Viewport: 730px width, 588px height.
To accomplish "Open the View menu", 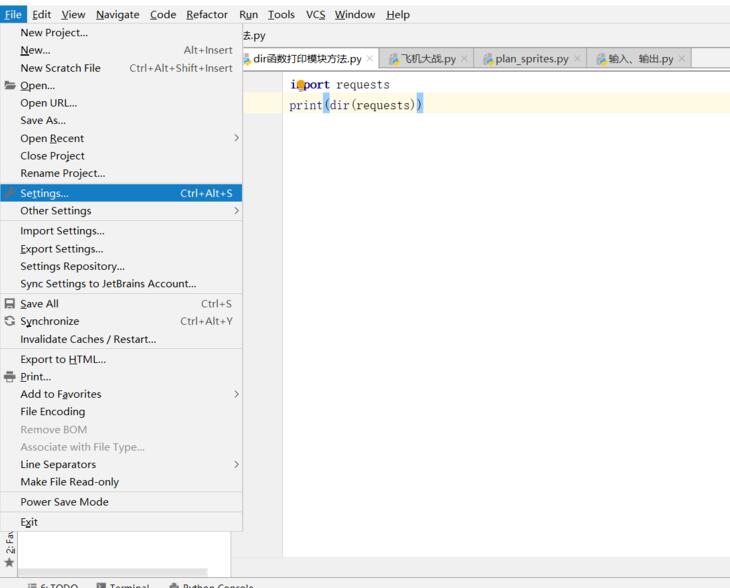I will (73, 14).
